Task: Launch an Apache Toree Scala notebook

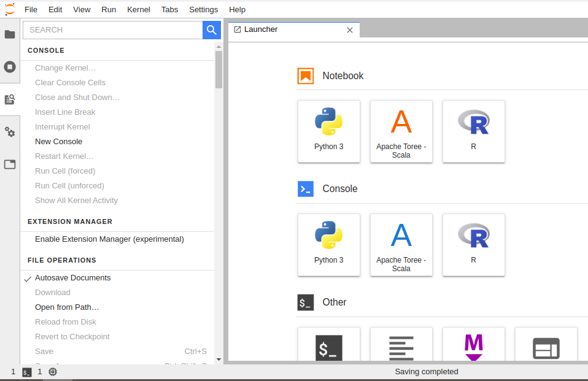Action: 401,131
